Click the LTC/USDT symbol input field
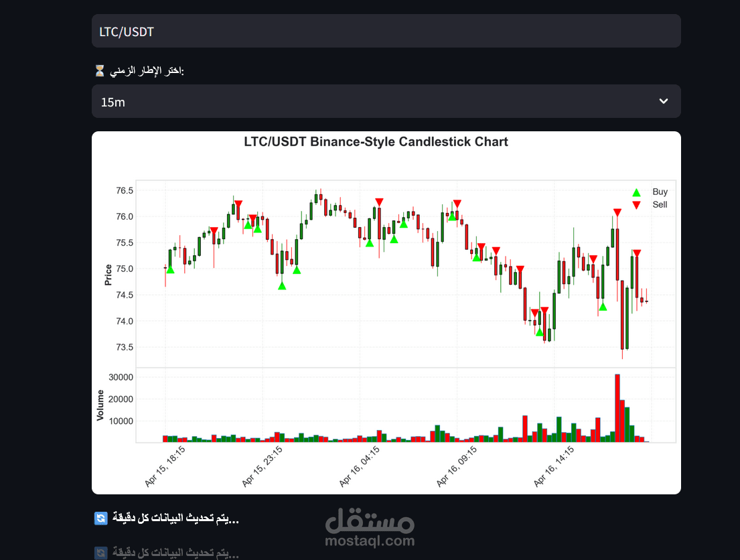 pyautogui.click(x=386, y=31)
